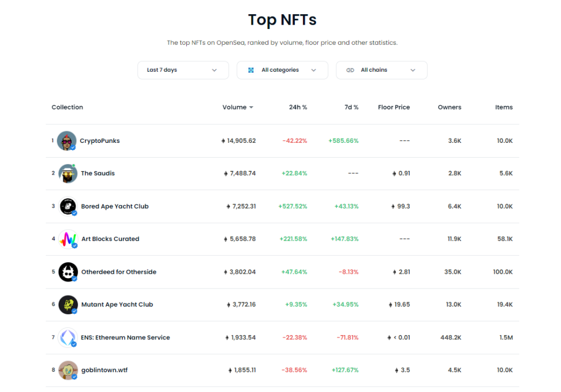Expand the Last 7 days dropdown

(x=183, y=70)
